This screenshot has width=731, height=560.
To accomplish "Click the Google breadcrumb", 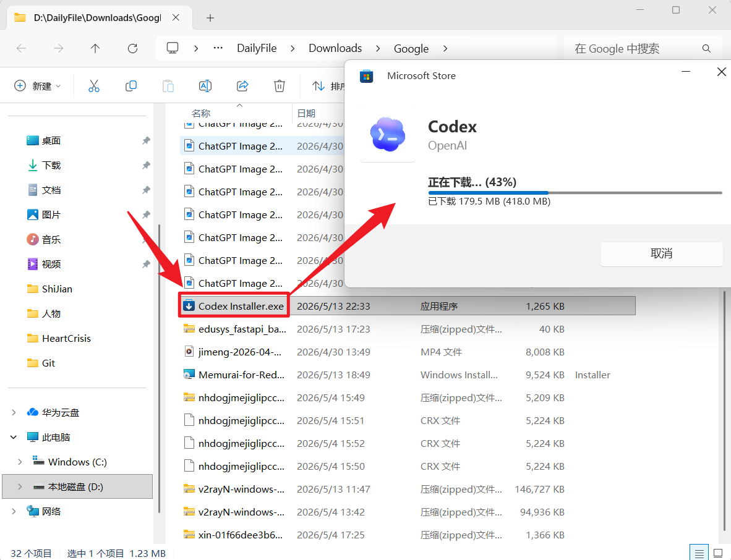I will pos(411,48).
